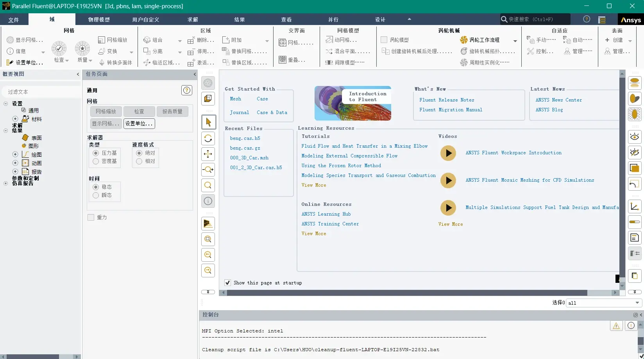Image resolution: width=644 pixels, height=359 pixels.
Task: Select 相对 relative velocity formulation
Action: click(x=139, y=161)
